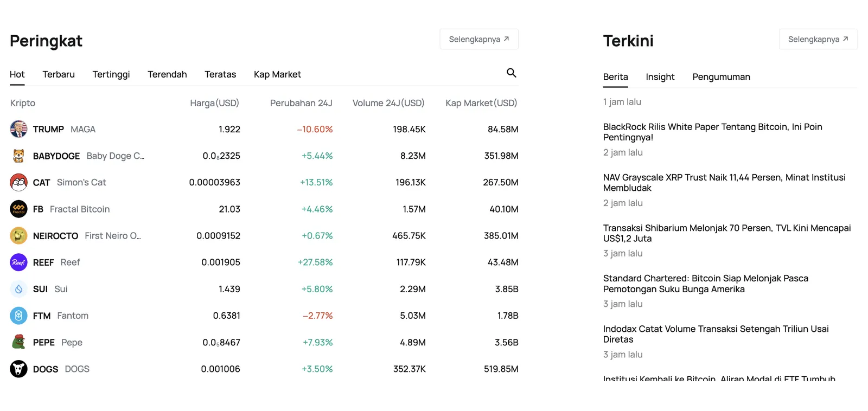Switch to the Kap Market tab
The image size is (868, 411).
(277, 74)
